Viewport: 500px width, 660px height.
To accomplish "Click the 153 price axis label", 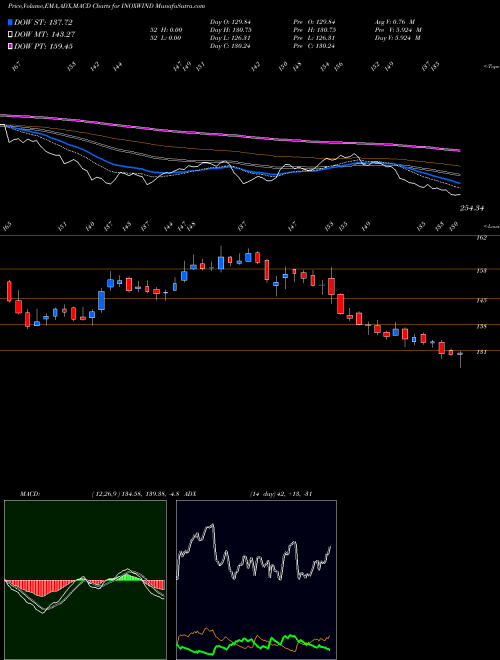I will pos(482,271).
